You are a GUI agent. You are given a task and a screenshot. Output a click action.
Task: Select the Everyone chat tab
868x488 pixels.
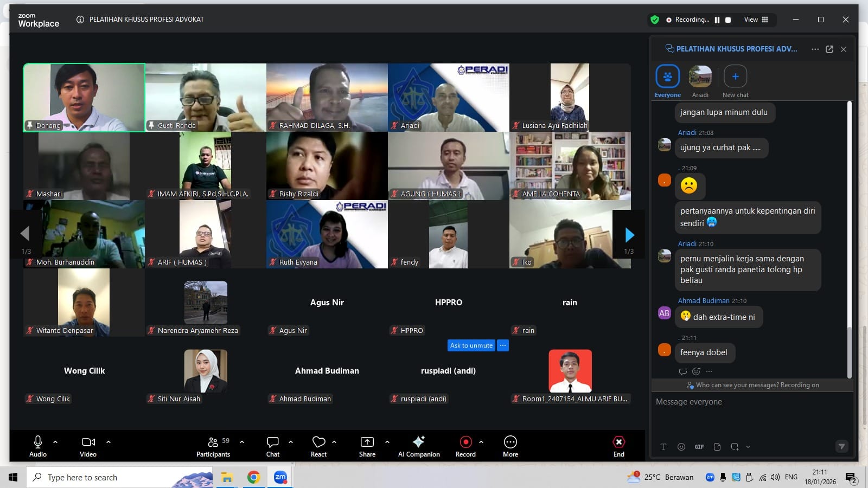(x=667, y=77)
